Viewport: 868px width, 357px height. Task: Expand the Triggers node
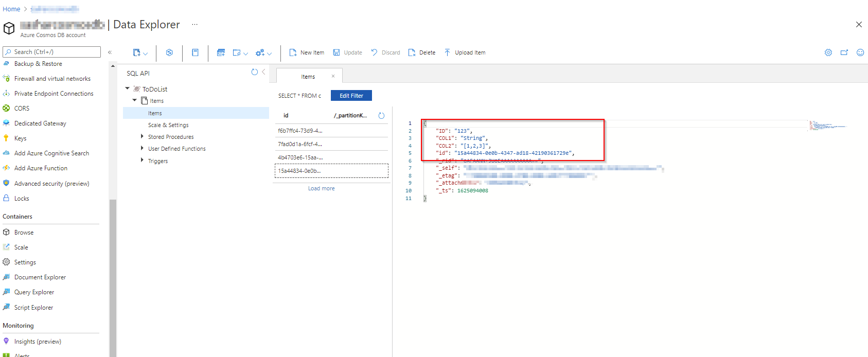142,160
